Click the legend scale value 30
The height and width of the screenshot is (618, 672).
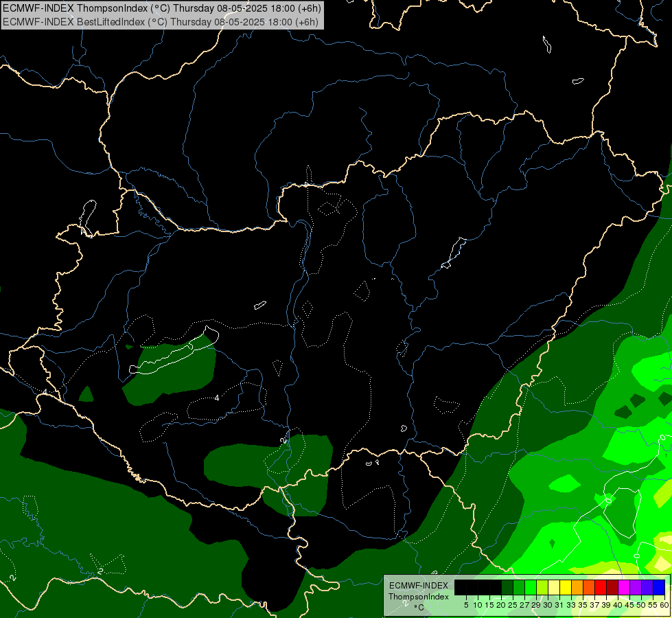coord(548,605)
